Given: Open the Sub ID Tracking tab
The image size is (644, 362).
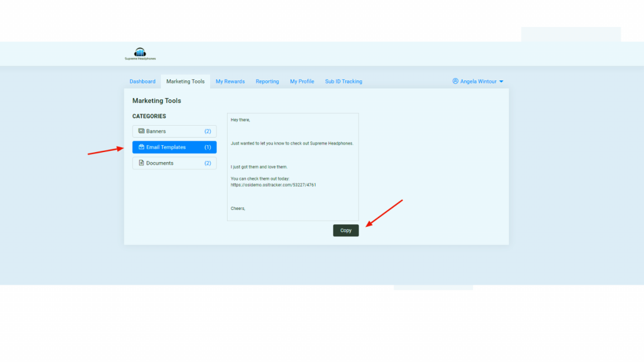Looking at the screenshot, I should 344,81.
